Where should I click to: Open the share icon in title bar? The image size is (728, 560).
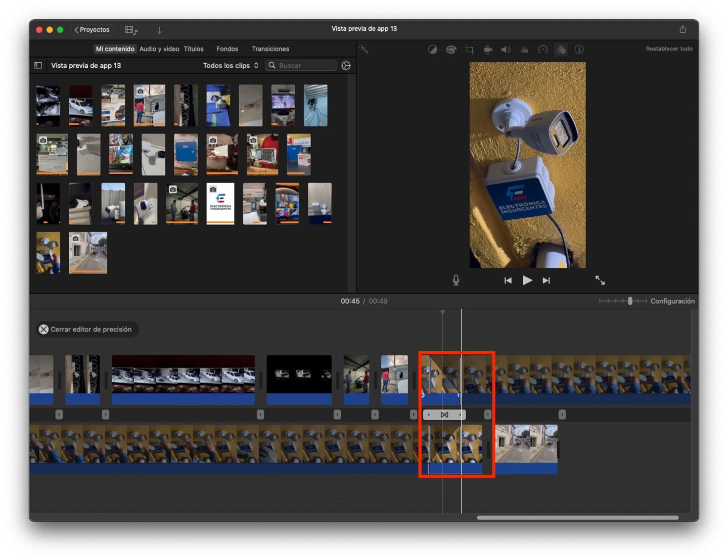(x=682, y=29)
